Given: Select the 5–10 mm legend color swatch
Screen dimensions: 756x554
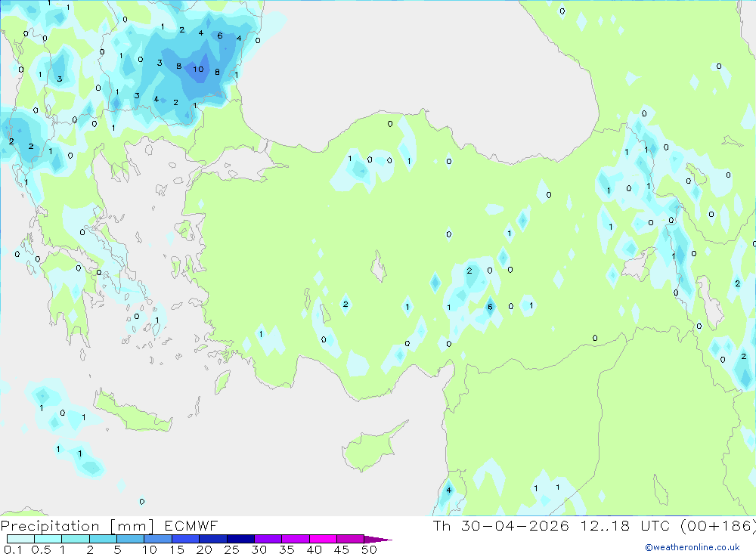Looking at the screenshot, I should pyautogui.click(x=131, y=539).
